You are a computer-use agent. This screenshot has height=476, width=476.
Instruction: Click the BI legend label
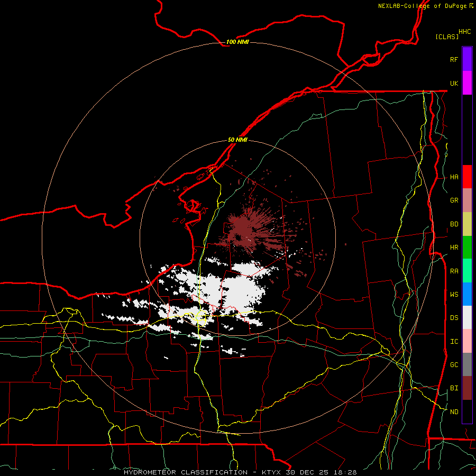[454, 388]
